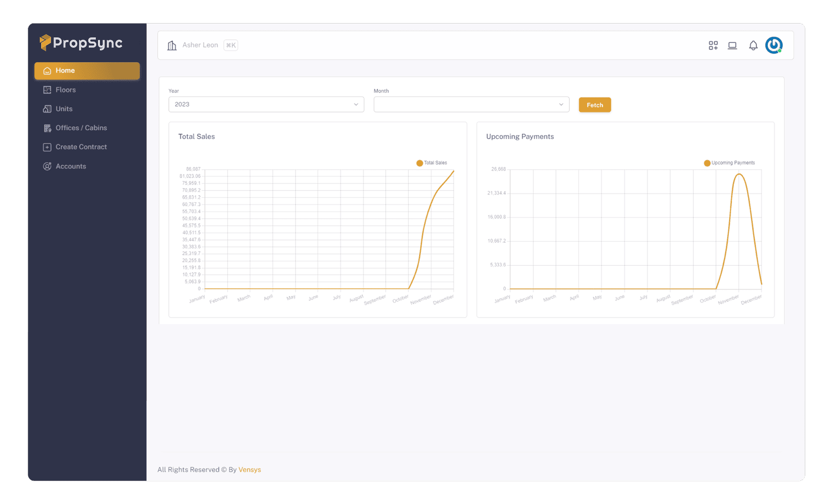
Task: Click the Units icon in sidebar
Action: pyautogui.click(x=47, y=109)
